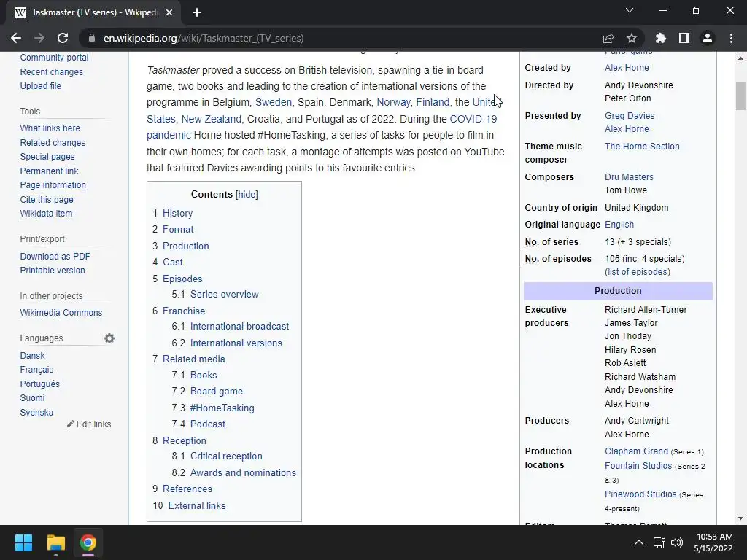The width and height of the screenshot is (747, 560).
Task: Open File Explorer from the taskbar
Action: pos(55,542)
